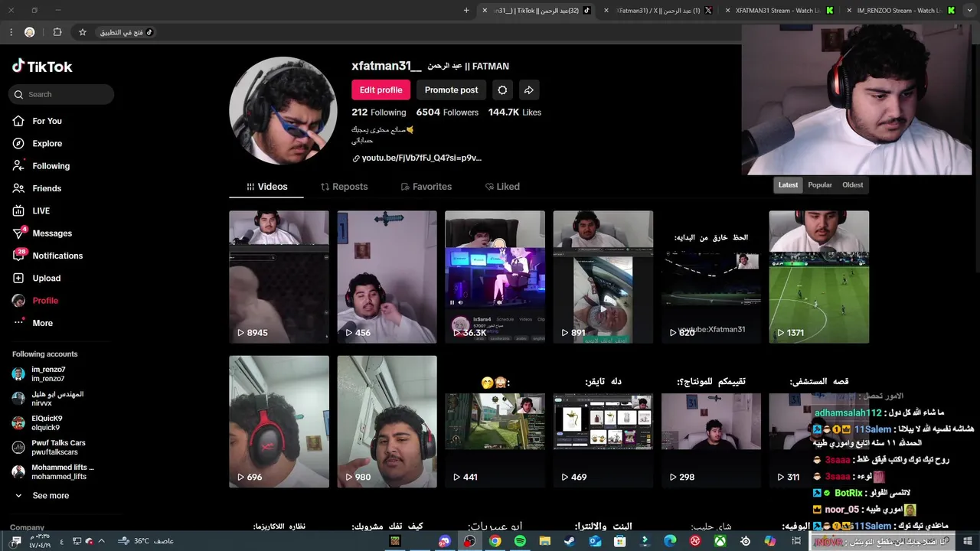This screenshot has width=980, height=551.
Task: Open the Explore page
Action: pos(47,143)
